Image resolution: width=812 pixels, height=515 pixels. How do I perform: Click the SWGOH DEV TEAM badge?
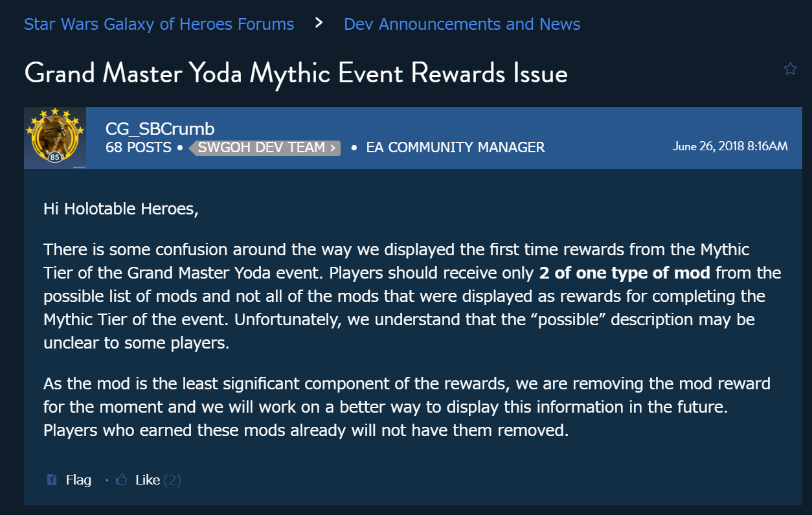265,148
